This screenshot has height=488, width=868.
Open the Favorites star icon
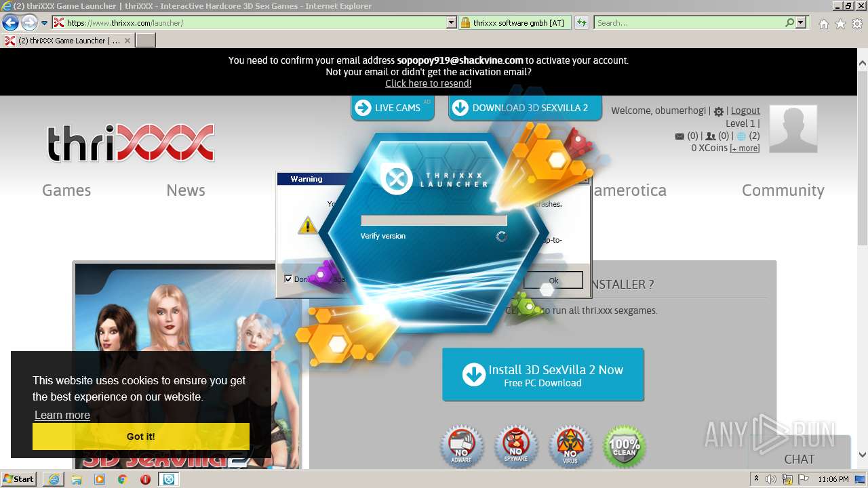point(840,24)
